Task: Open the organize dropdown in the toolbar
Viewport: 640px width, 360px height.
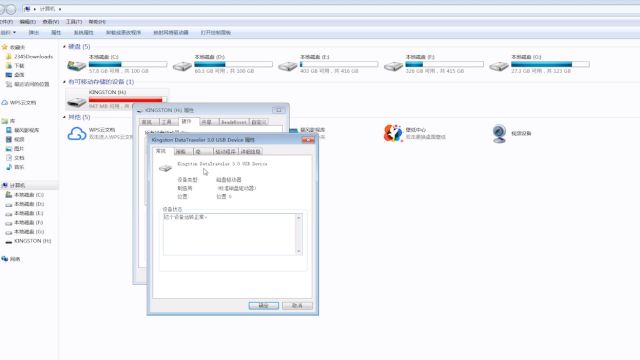Action: click(7, 33)
